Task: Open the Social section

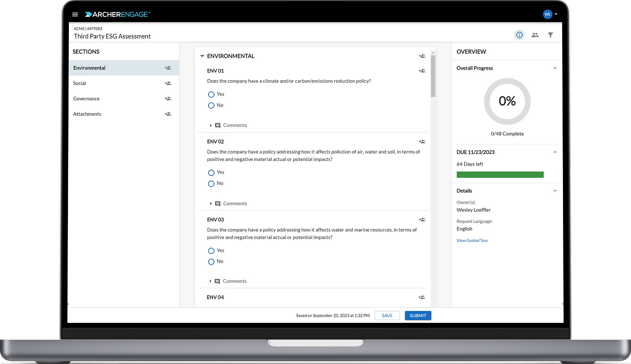Action: [124, 83]
